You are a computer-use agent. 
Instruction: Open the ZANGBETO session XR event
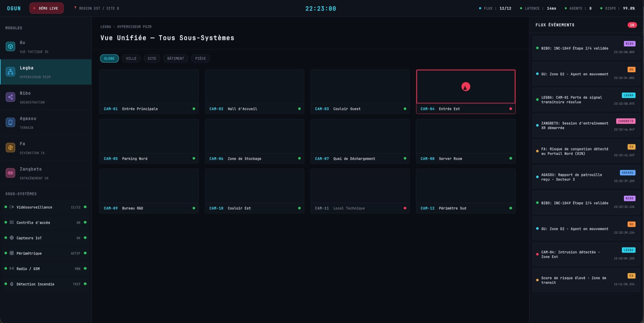tap(586, 125)
